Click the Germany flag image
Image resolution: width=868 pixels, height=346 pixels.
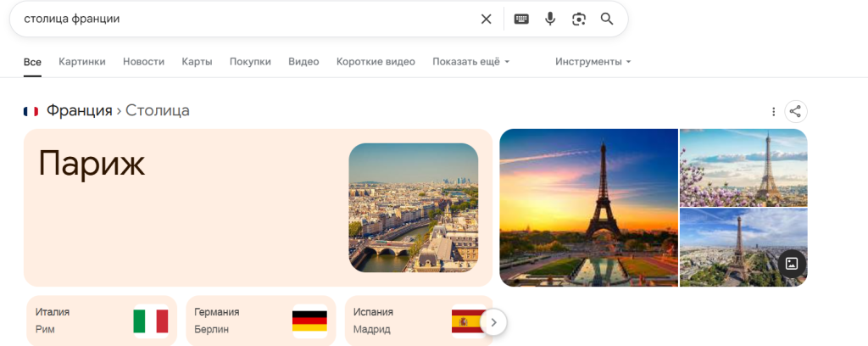(x=310, y=321)
